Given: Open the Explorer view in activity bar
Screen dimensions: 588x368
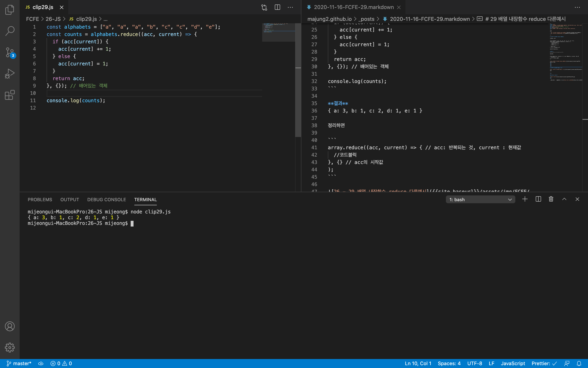Looking at the screenshot, I should pos(10,10).
